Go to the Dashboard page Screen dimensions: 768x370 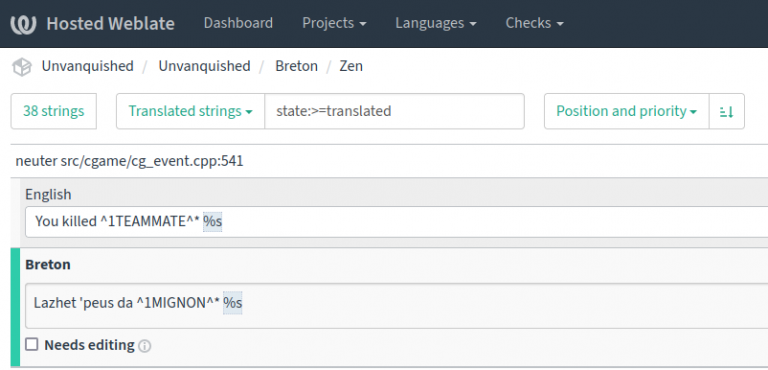click(x=238, y=23)
